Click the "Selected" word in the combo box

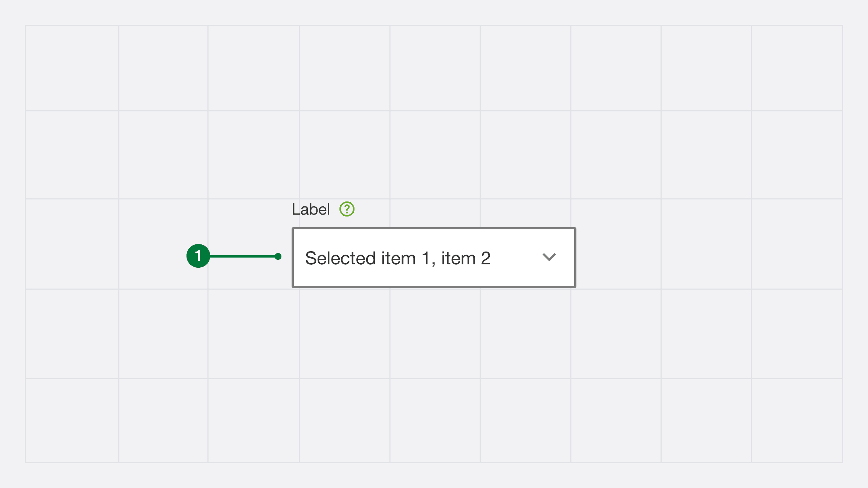341,258
